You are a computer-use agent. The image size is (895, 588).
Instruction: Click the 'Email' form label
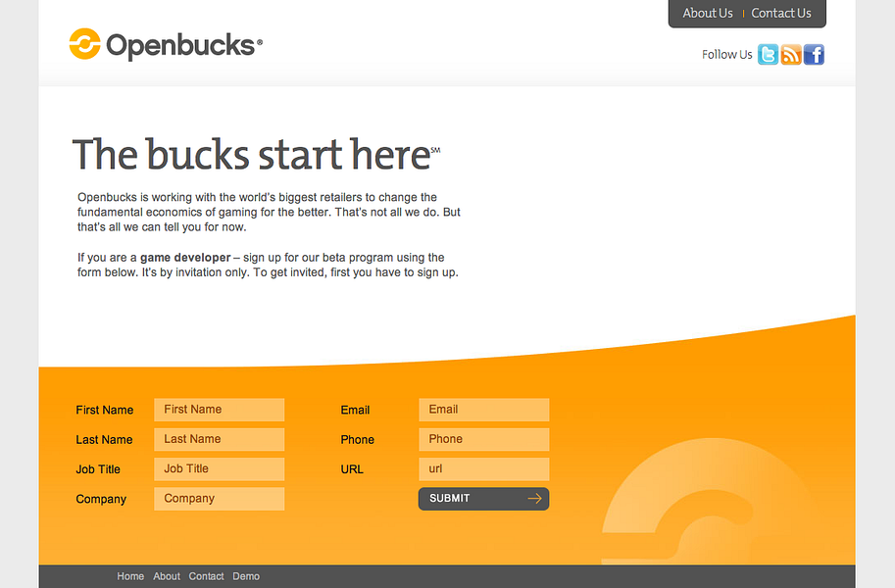[355, 410]
